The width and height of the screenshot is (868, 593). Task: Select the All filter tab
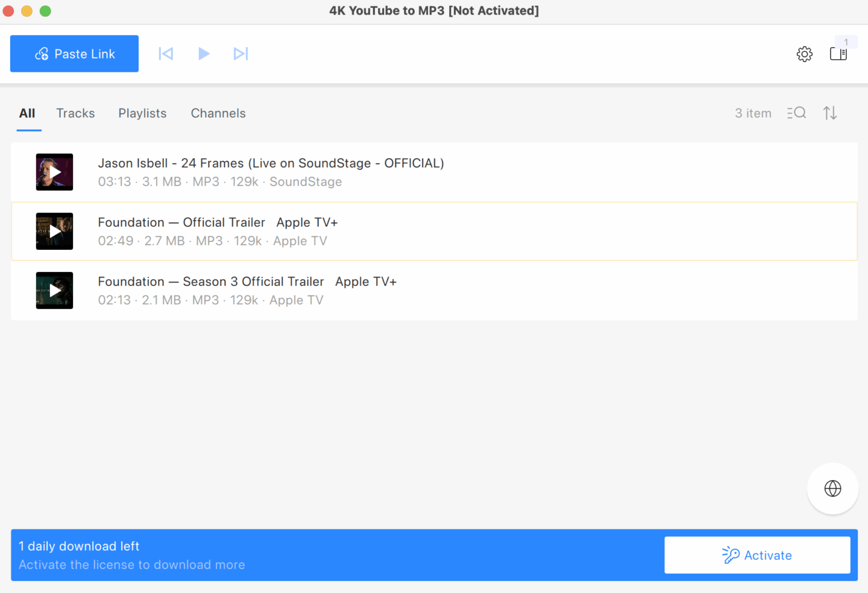pos(28,113)
